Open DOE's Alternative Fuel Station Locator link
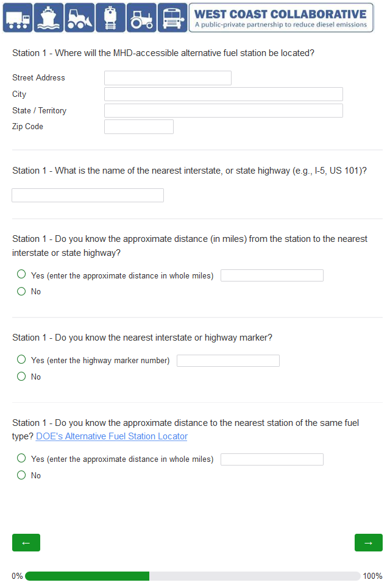 (112, 436)
